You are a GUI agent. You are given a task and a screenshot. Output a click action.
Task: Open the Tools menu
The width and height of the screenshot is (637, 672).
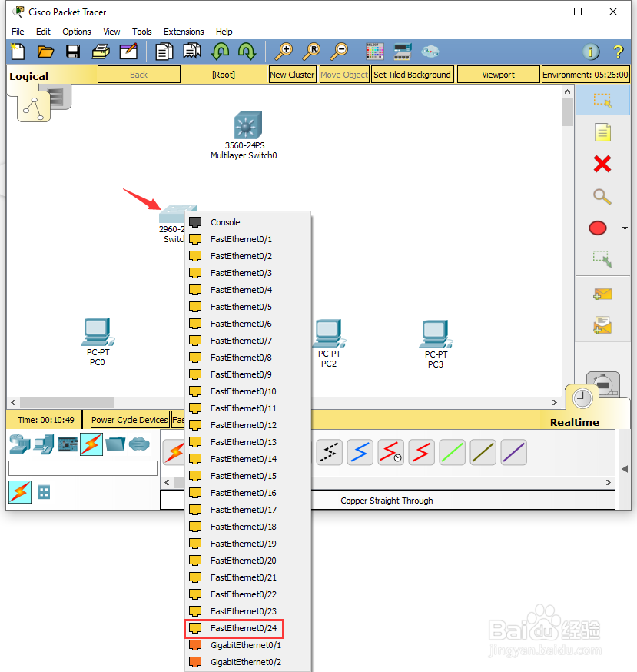142,32
